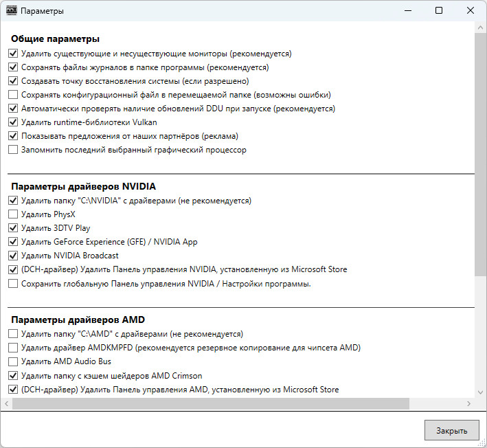Viewport: 487px width, 448px height.
Task: Disable partner offers (реклама) checkbox
Action: [13, 136]
